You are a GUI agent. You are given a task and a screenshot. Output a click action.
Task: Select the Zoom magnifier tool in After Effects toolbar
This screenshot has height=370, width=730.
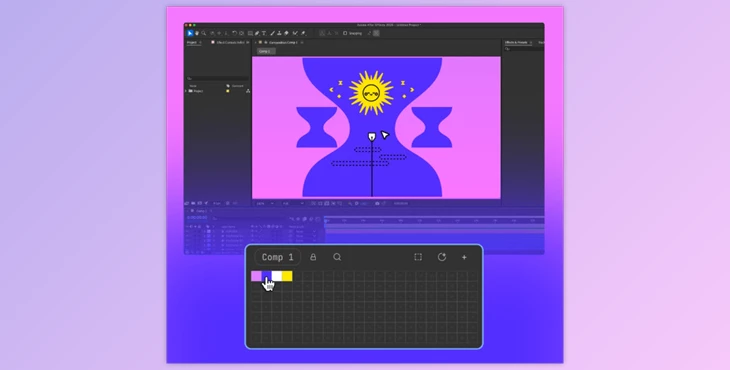tap(203, 33)
